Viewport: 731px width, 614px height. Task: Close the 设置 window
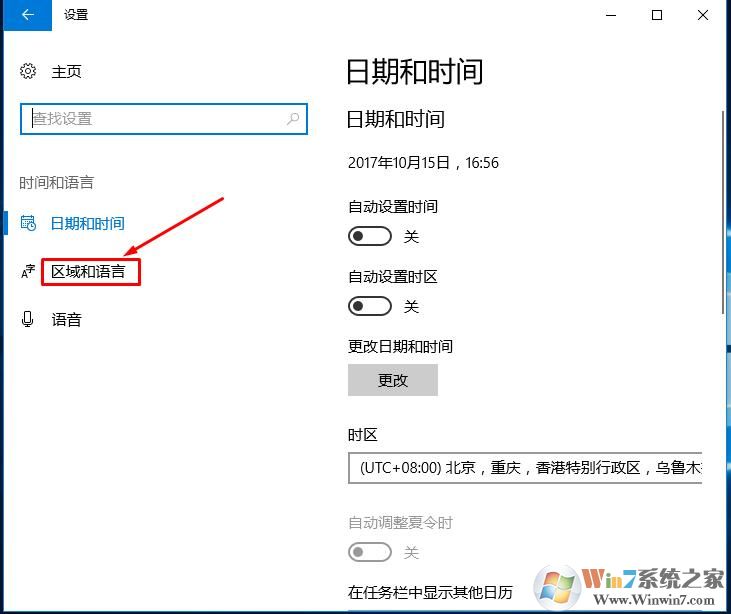tap(703, 15)
